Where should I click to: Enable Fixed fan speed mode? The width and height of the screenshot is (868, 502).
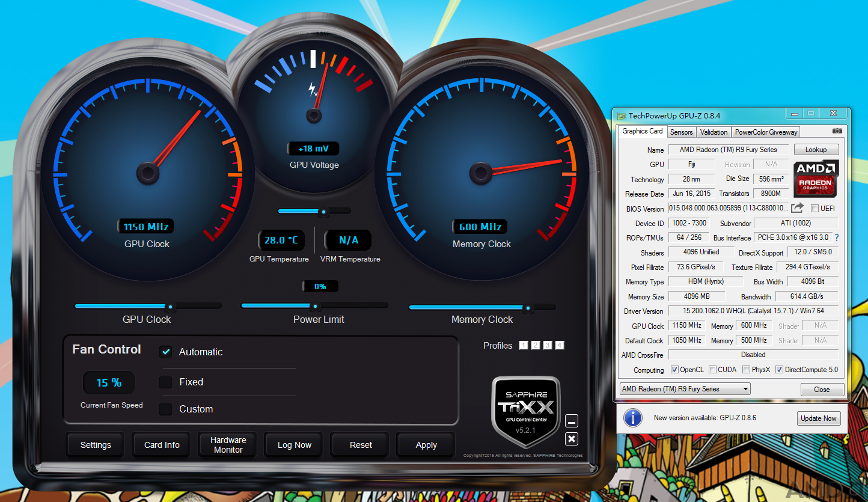click(x=166, y=382)
